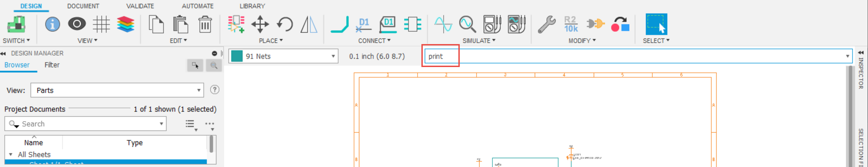The height and width of the screenshot is (167, 868).
Task: Select the teal component icon in Connect
Action: tap(412, 24)
